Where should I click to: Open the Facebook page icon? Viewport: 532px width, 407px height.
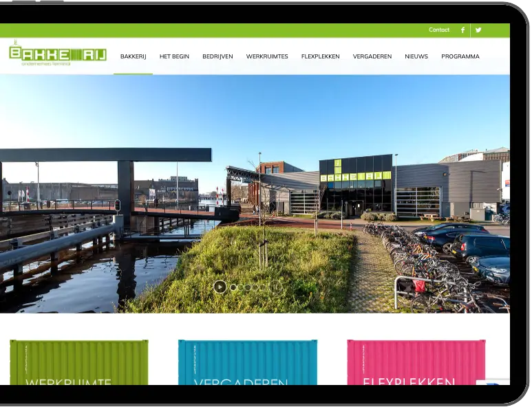point(462,30)
